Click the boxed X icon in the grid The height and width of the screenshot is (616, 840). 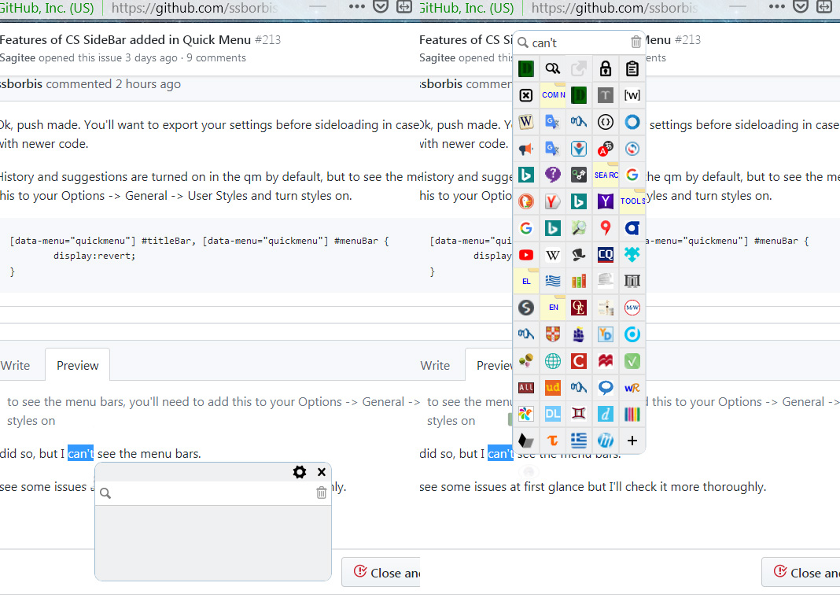point(526,95)
